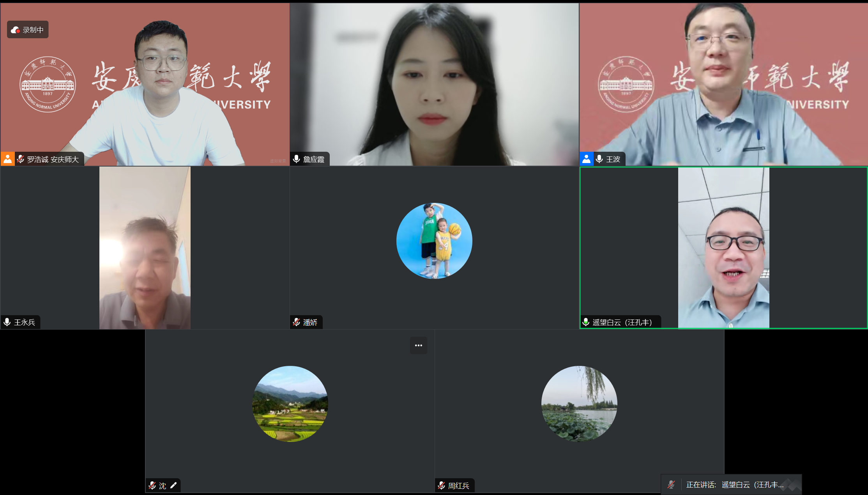The height and width of the screenshot is (495, 868).
Task: Click the microphone icon beside 王永兵
Action: pos(7,322)
